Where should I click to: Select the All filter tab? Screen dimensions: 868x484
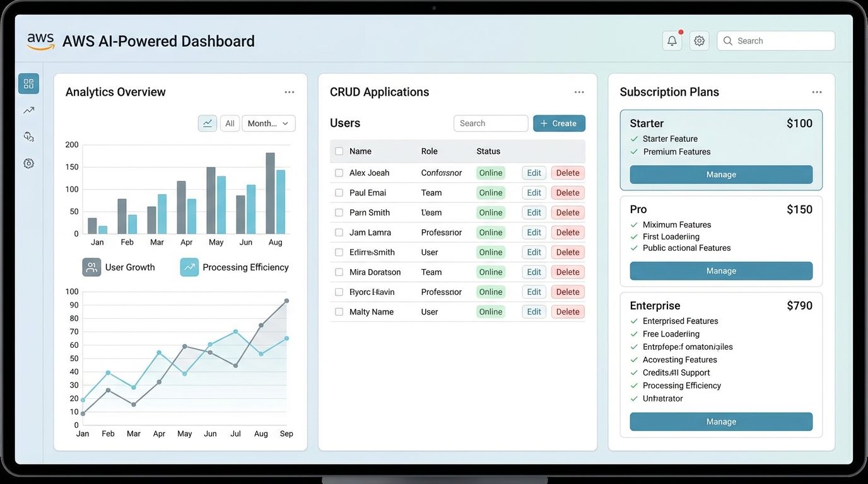(230, 123)
